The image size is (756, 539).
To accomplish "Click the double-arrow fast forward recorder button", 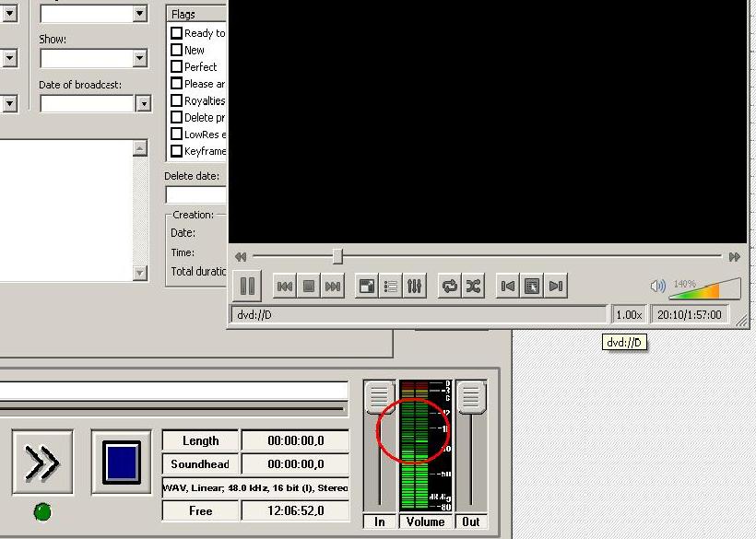I will click(43, 463).
